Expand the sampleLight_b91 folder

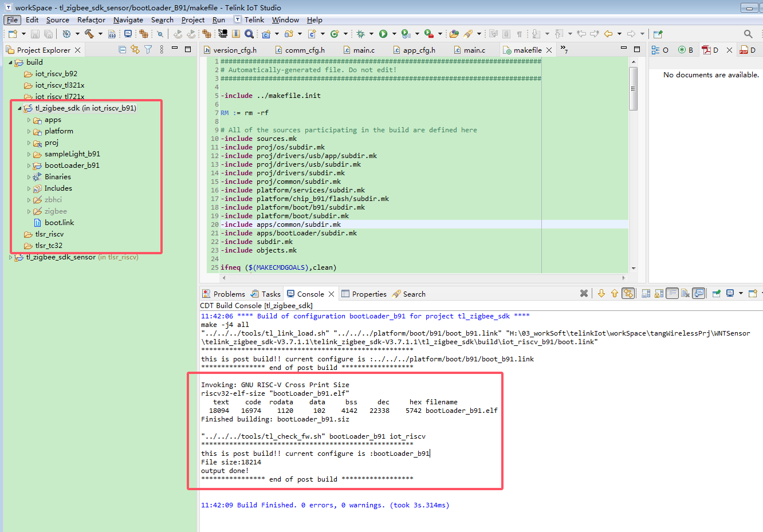pyautogui.click(x=29, y=154)
